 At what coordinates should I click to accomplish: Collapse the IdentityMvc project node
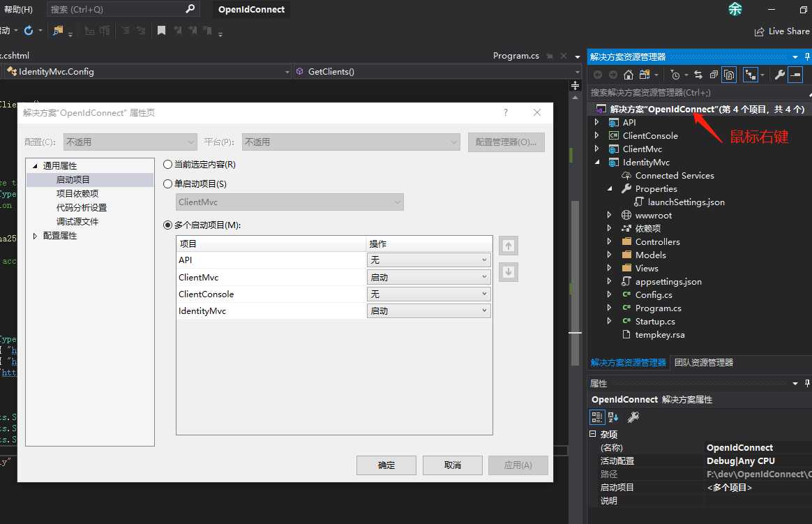(597, 162)
